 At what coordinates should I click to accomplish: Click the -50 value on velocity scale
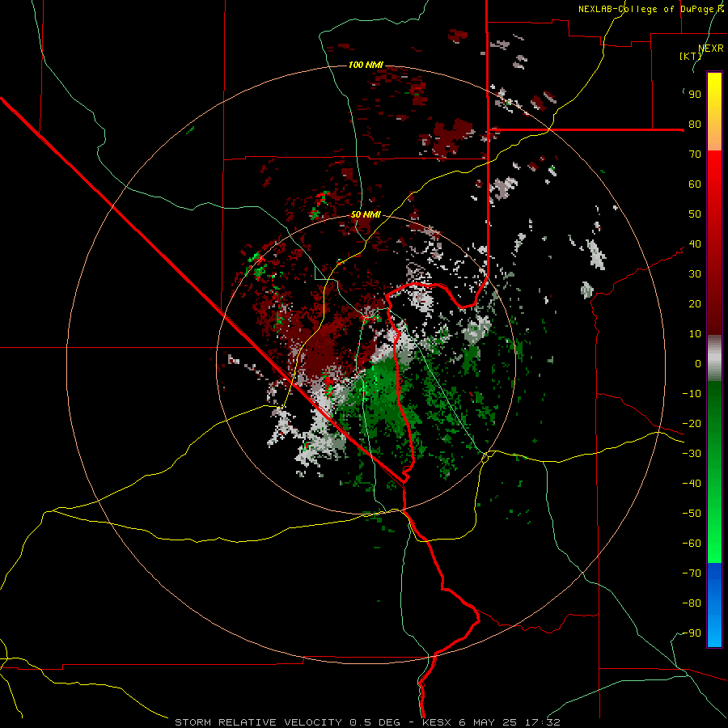692,514
